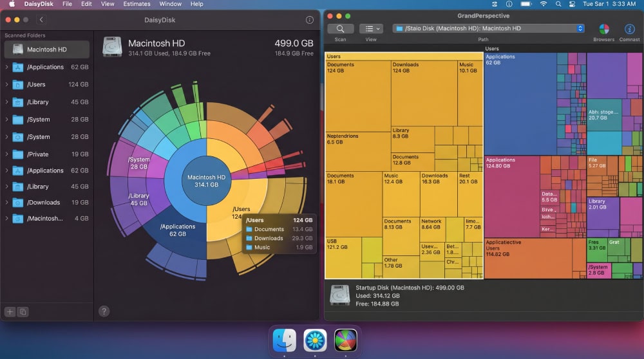This screenshot has height=359, width=644.
Task: Click the copy icon beside the plus button
Action: pyautogui.click(x=23, y=312)
